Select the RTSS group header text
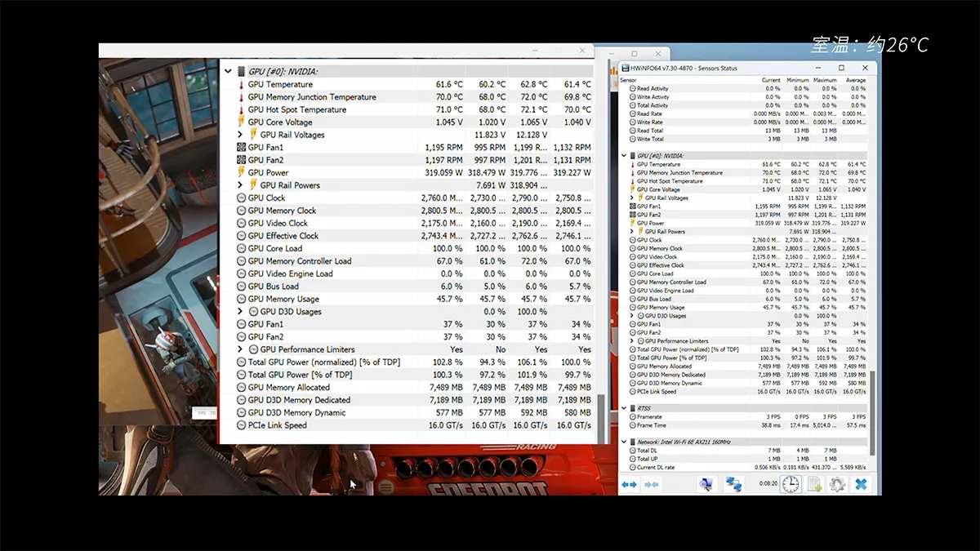Viewport: 980px width, 551px height. coord(644,408)
